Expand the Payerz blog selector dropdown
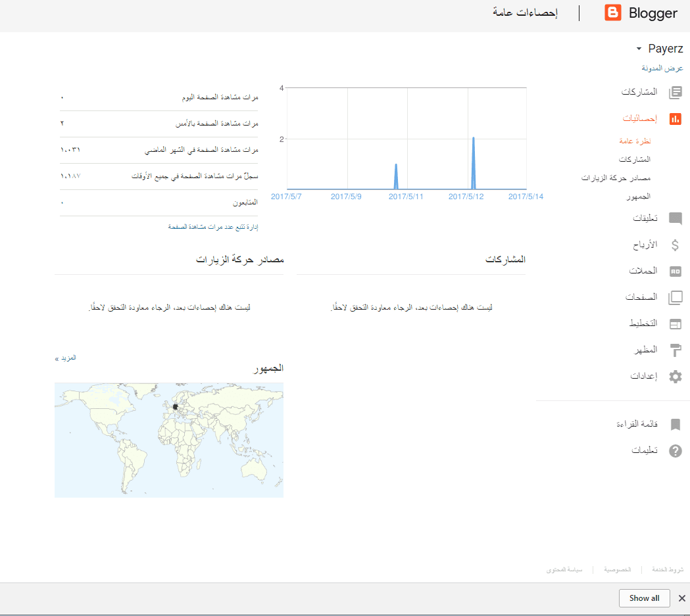The image size is (690, 616). (x=639, y=49)
